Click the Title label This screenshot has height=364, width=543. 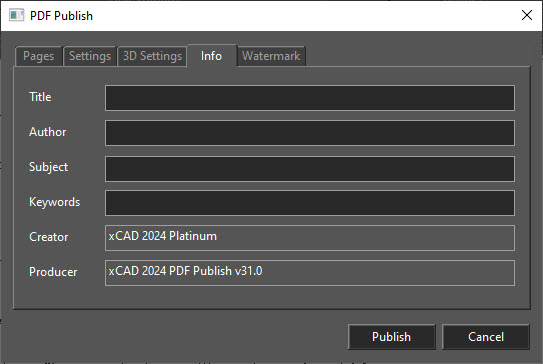40,97
